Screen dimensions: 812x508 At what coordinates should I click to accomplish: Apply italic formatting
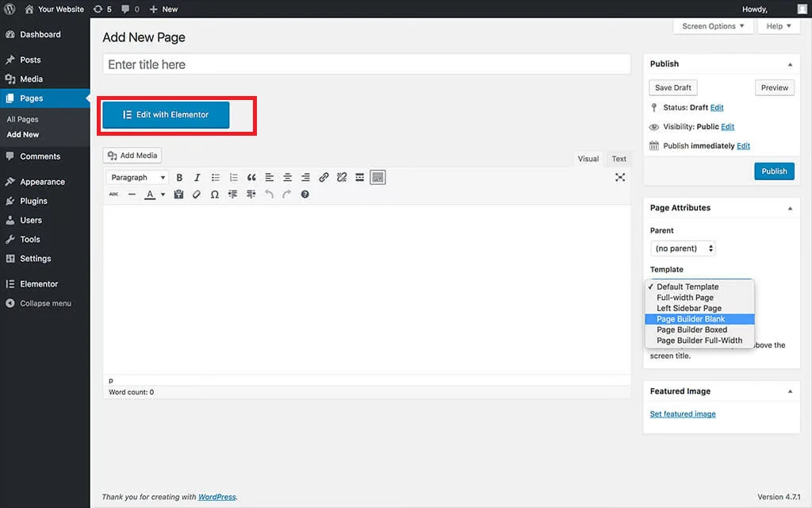(x=197, y=178)
